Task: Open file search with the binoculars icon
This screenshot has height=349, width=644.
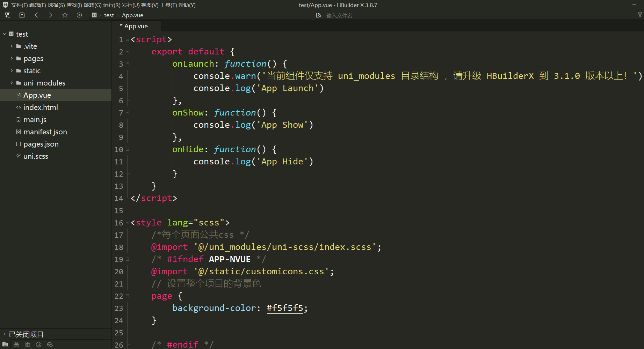Action: (x=16, y=344)
